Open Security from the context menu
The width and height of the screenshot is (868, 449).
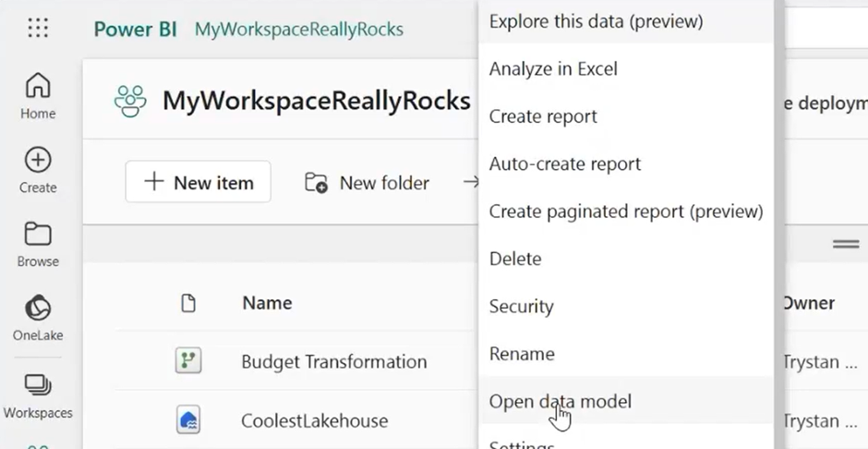coord(521,307)
